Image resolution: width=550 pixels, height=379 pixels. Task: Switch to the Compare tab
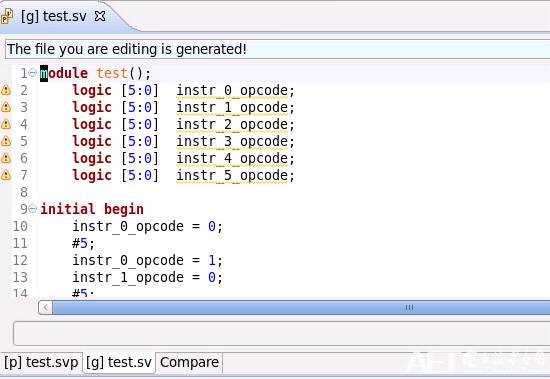pyautogui.click(x=189, y=362)
